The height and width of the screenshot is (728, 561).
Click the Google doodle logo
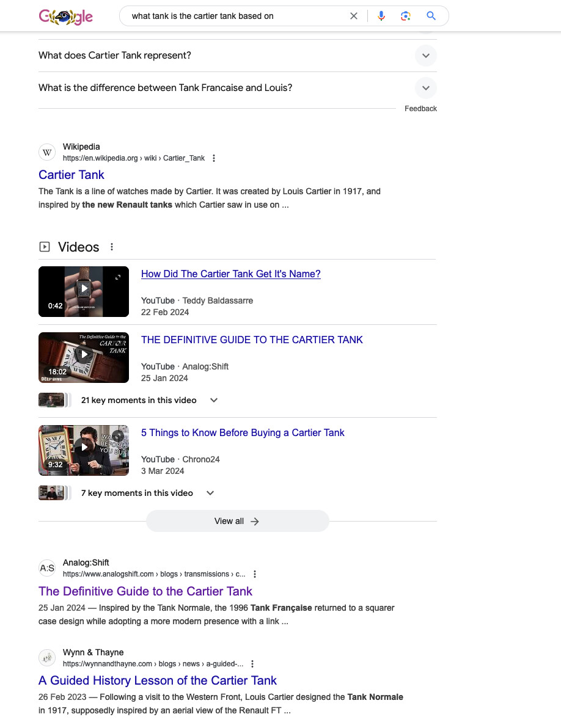click(x=66, y=16)
